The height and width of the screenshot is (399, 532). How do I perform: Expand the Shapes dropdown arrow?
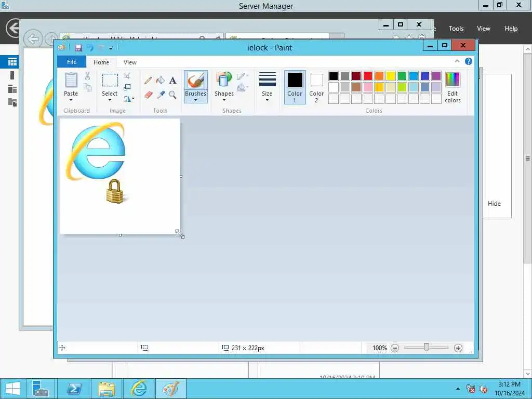click(224, 100)
